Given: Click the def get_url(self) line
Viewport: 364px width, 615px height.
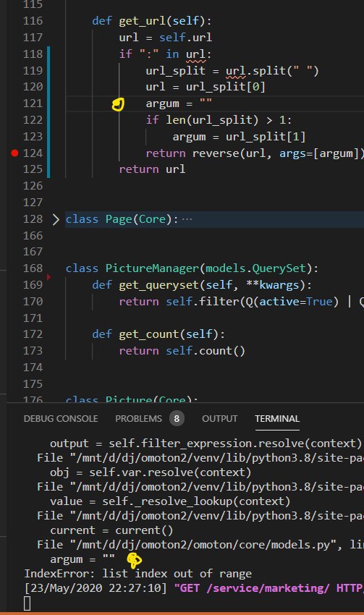Looking at the screenshot, I should click(x=152, y=21).
